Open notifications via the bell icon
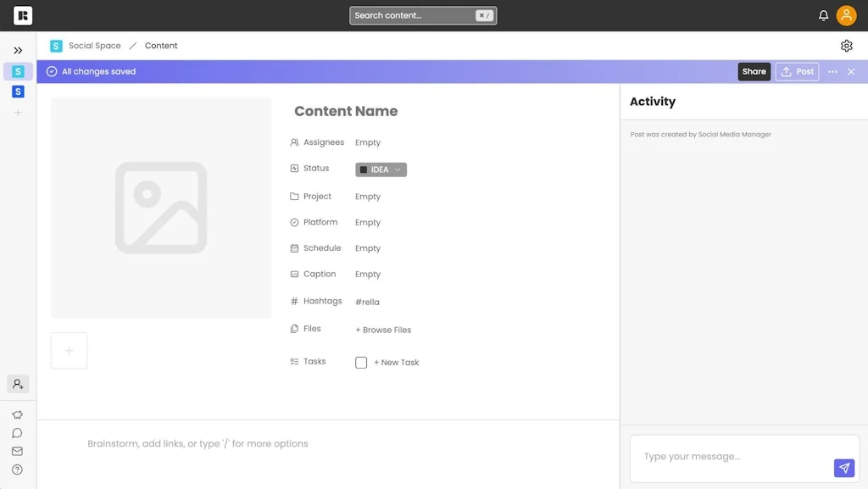The width and height of the screenshot is (868, 489). [821, 14]
